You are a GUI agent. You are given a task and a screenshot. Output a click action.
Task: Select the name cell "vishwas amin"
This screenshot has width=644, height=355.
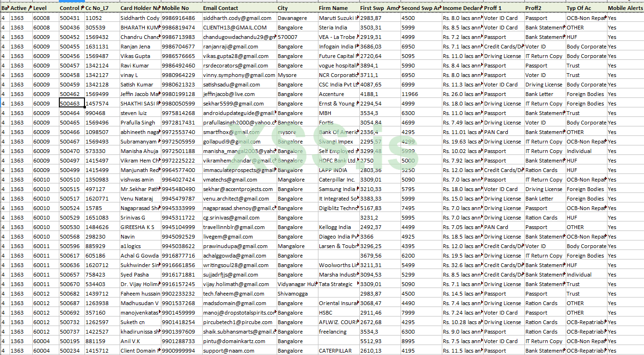click(140, 180)
